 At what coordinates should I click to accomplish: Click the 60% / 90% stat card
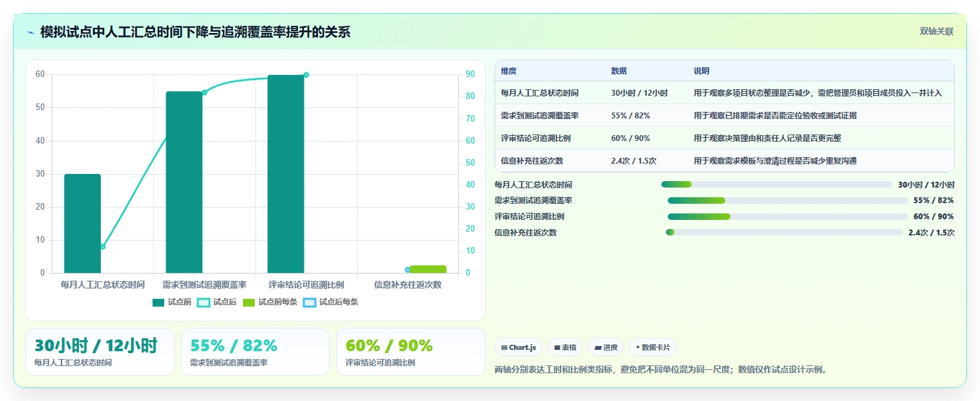pyautogui.click(x=410, y=352)
